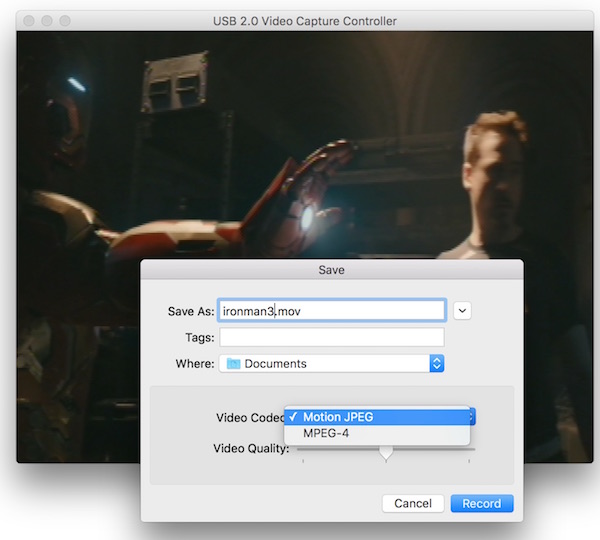Viewport: 600px width, 540px height.
Task: Click the Save As filename field
Action: (331, 311)
